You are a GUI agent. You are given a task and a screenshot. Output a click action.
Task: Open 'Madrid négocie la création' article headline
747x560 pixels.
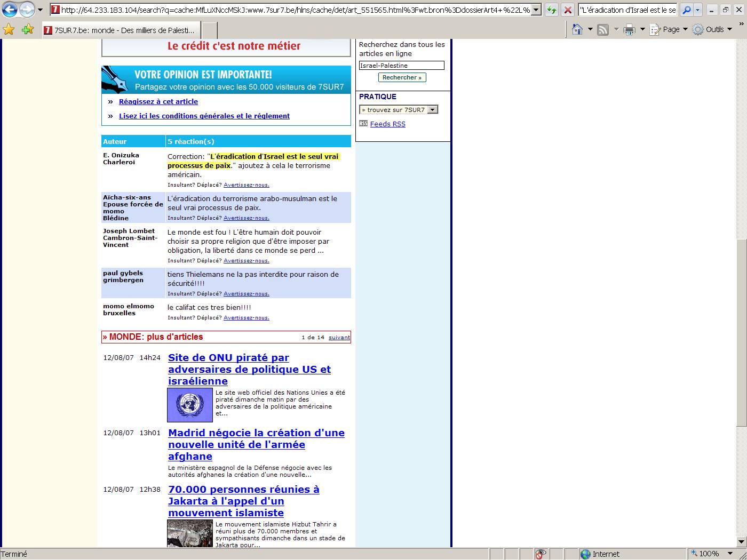(x=256, y=444)
